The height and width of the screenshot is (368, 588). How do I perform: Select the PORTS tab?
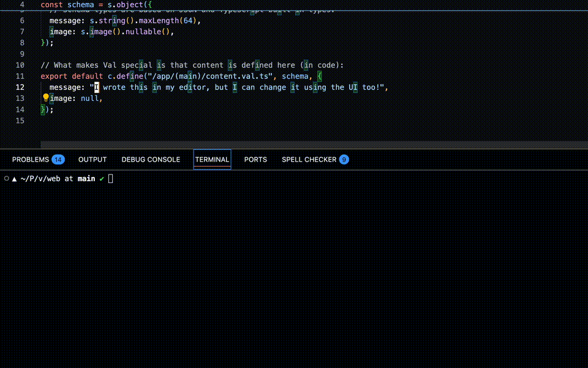pyautogui.click(x=255, y=159)
